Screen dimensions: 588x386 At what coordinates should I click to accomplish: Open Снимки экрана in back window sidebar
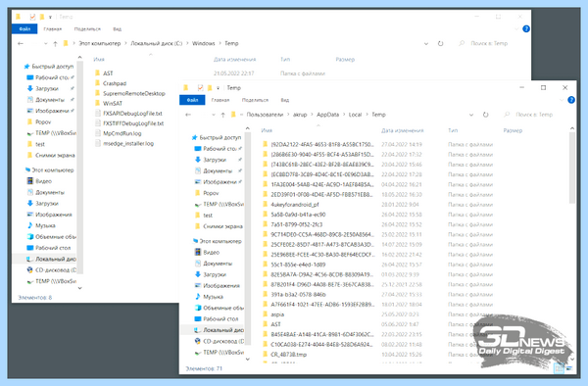click(x=55, y=155)
